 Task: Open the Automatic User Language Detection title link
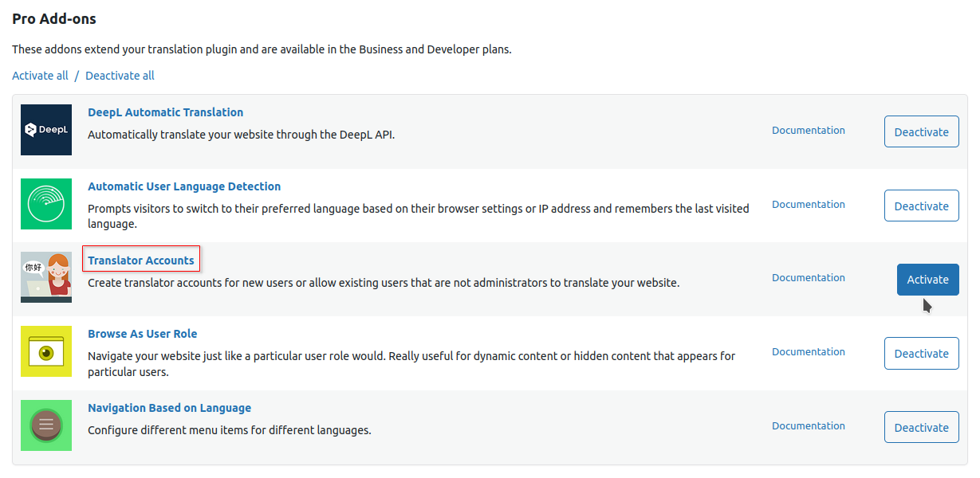tap(184, 186)
